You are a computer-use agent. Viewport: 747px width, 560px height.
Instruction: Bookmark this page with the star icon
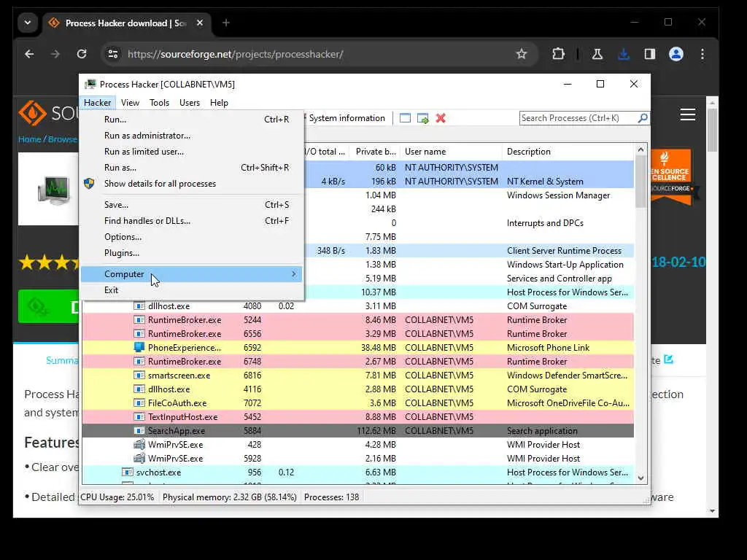tap(522, 54)
